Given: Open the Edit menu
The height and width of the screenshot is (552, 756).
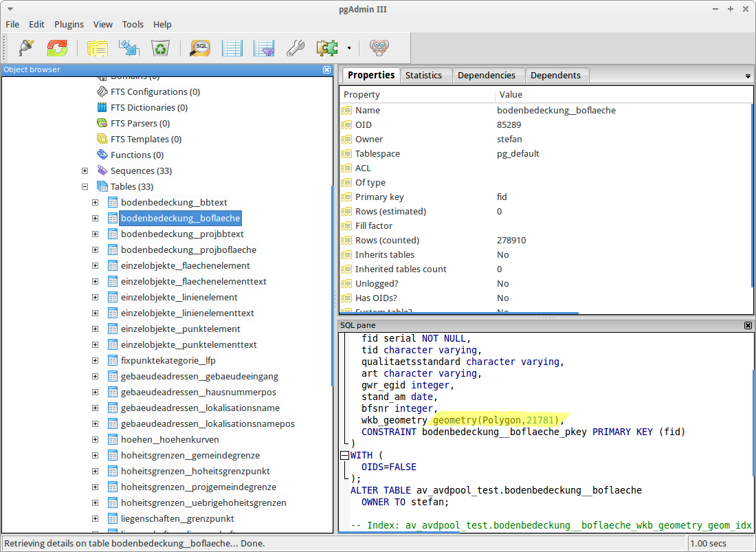Looking at the screenshot, I should pos(36,24).
